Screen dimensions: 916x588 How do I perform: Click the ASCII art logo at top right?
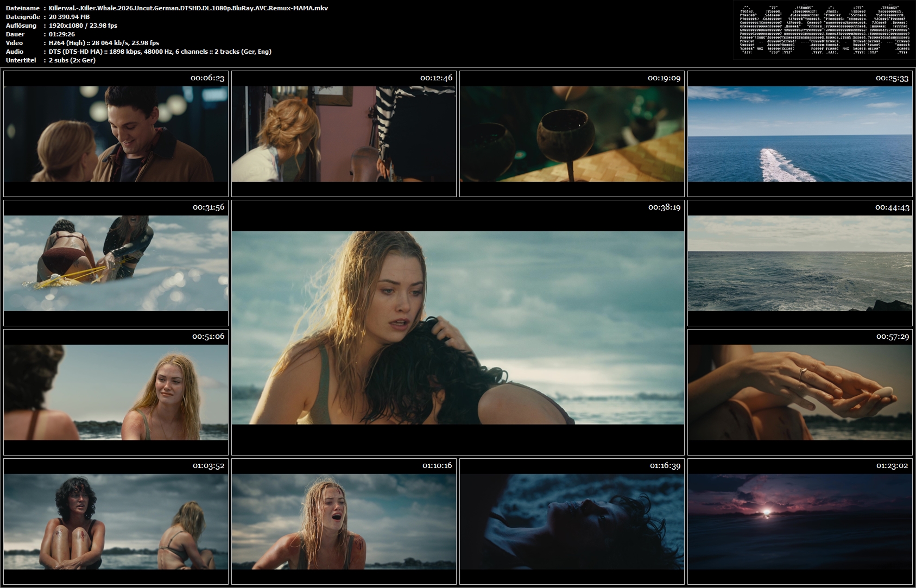coord(823,30)
